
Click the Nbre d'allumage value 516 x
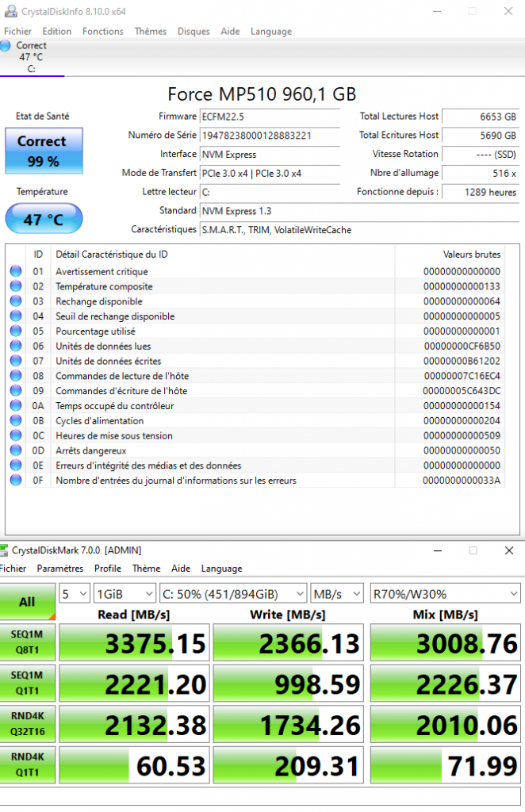pyautogui.click(x=481, y=173)
